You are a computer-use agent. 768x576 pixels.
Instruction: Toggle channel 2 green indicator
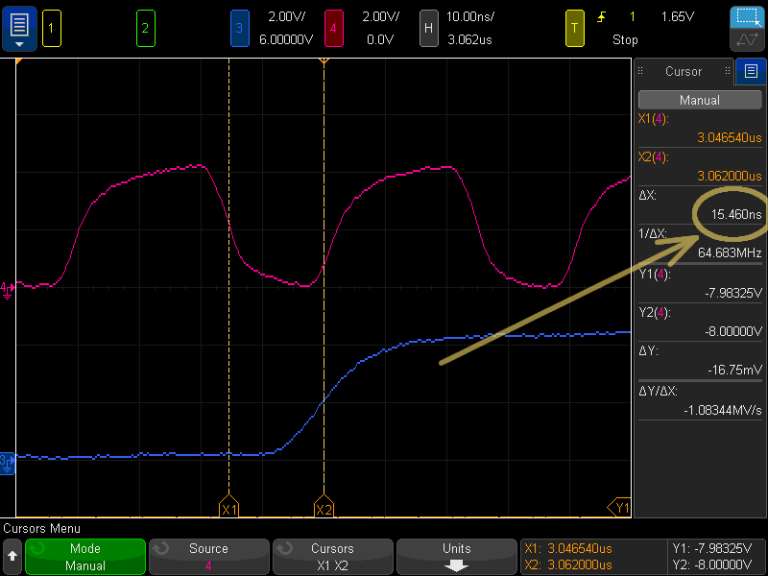[145, 29]
